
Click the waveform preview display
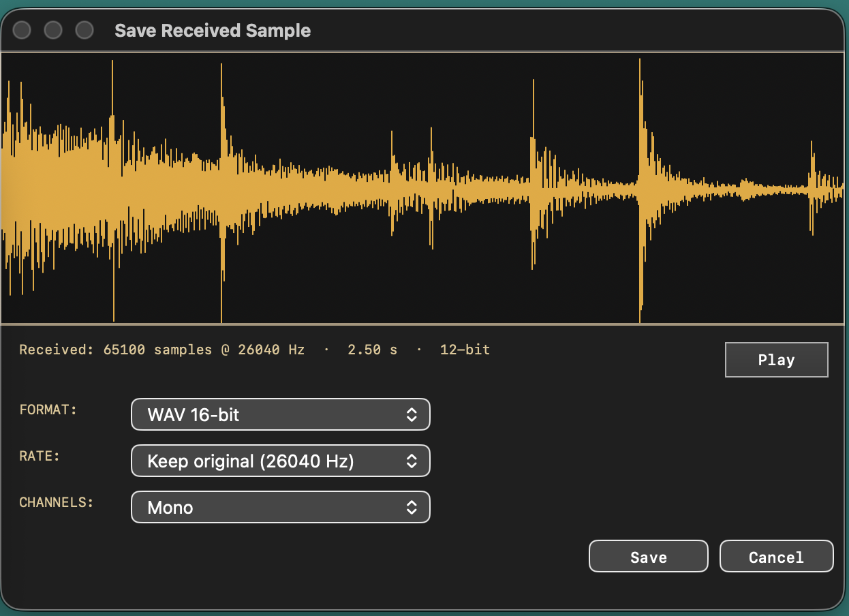[422, 187]
